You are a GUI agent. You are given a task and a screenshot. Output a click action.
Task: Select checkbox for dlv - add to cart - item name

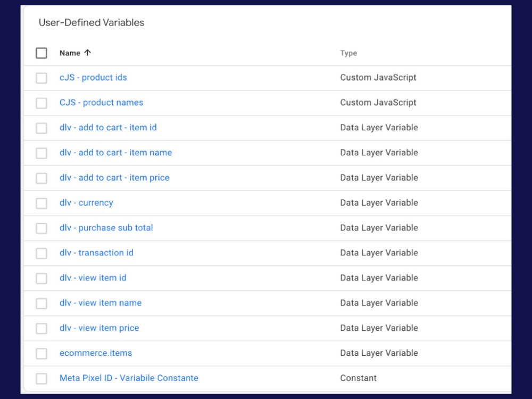41,153
